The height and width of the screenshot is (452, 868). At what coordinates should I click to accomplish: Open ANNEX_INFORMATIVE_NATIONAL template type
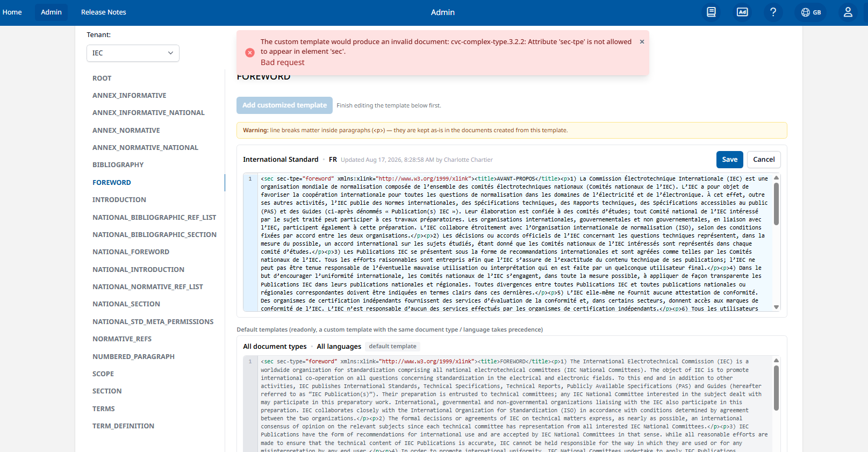[148, 113]
